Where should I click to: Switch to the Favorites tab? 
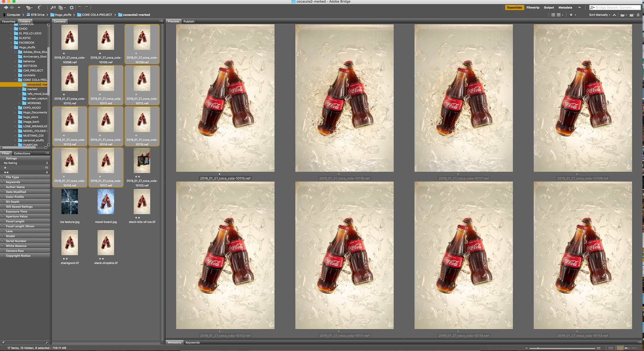pos(8,21)
